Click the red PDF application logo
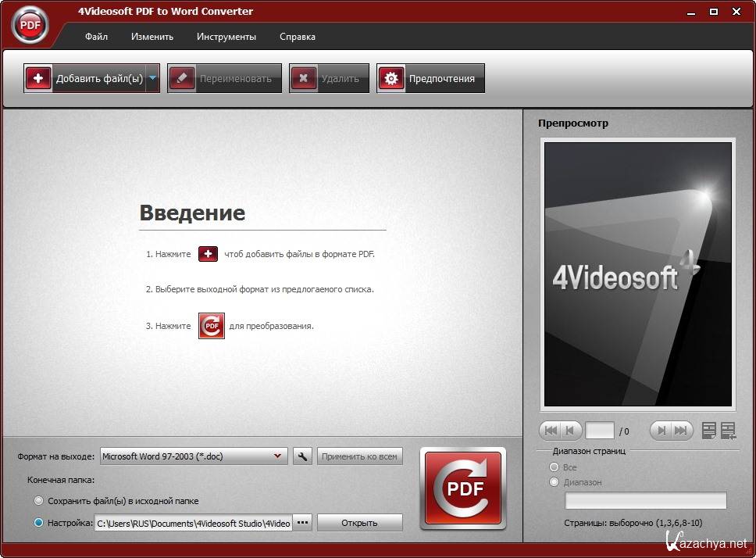This screenshot has height=558, width=756. pos(30,25)
